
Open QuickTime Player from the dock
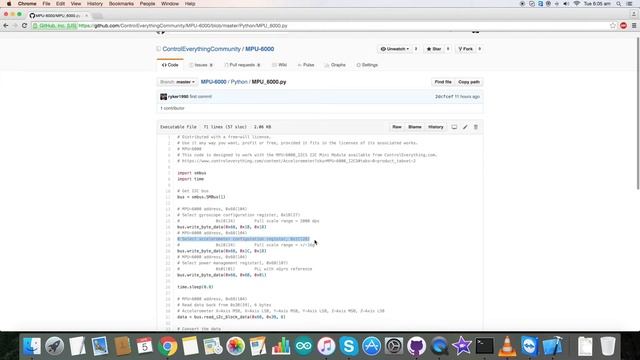coord(439,346)
